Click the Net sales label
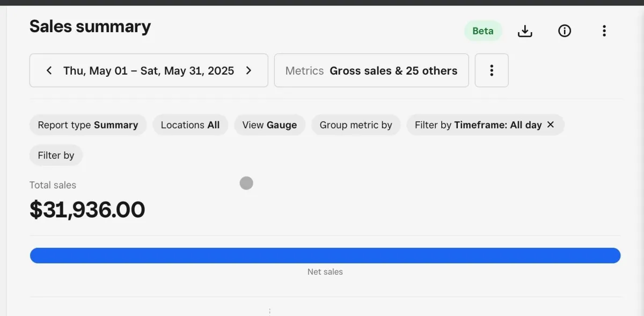 click(325, 272)
